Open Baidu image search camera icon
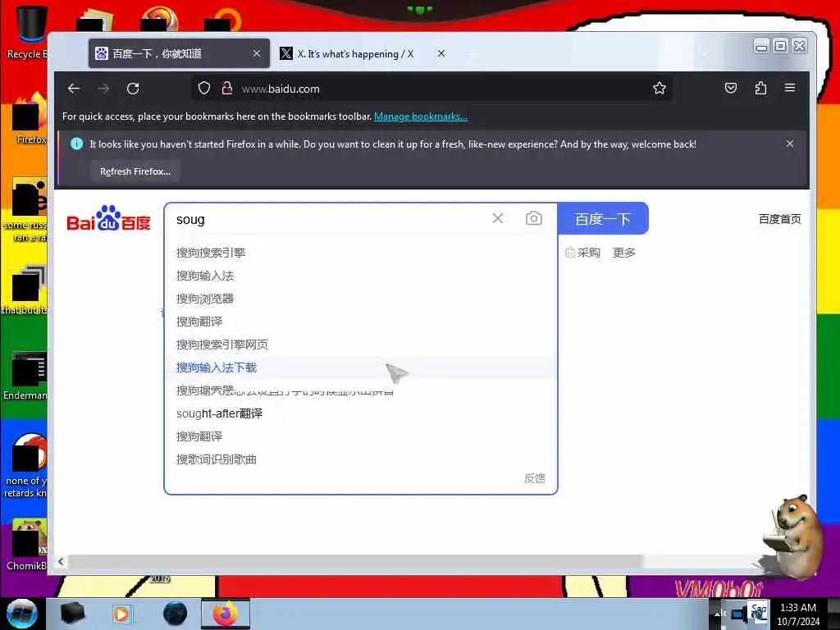Viewport: 840px width, 630px height. (533, 218)
